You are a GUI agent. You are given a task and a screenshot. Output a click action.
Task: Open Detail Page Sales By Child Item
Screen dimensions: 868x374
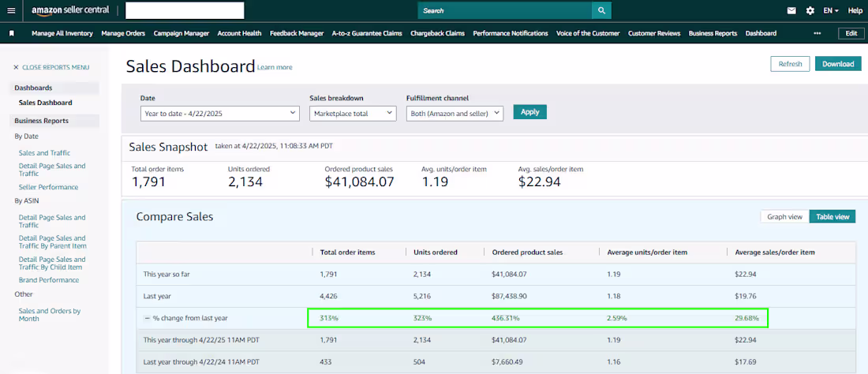pyautogui.click(x=52, y=264)
